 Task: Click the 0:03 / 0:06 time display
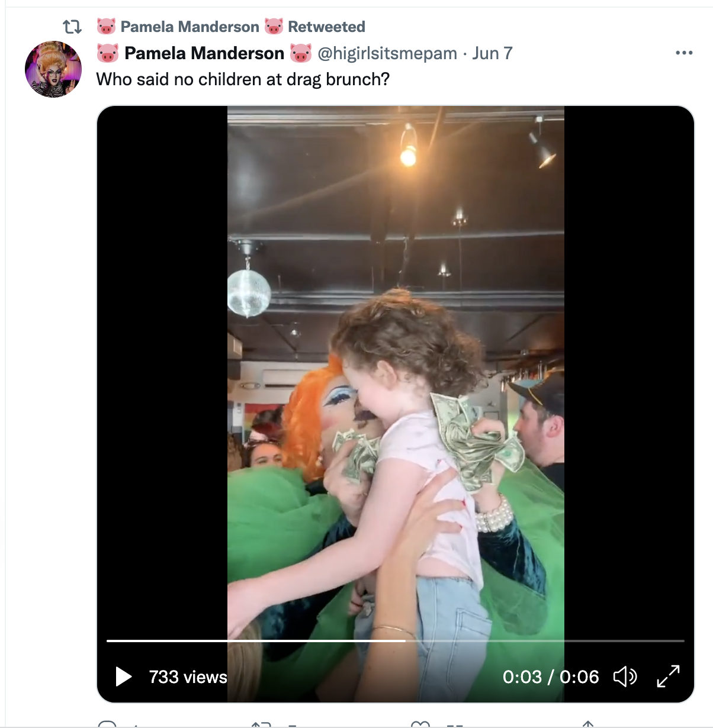[551, 677]
